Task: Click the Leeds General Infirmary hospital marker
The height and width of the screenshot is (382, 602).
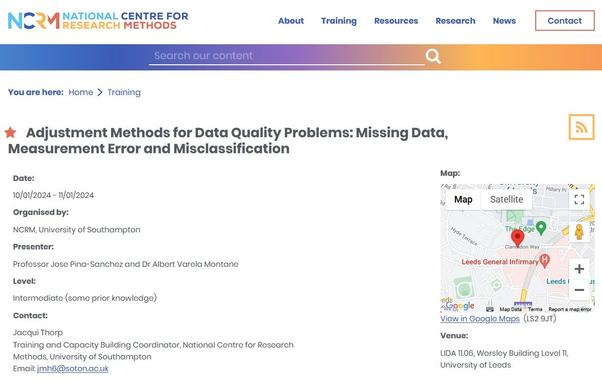Action: coord(544,261)
